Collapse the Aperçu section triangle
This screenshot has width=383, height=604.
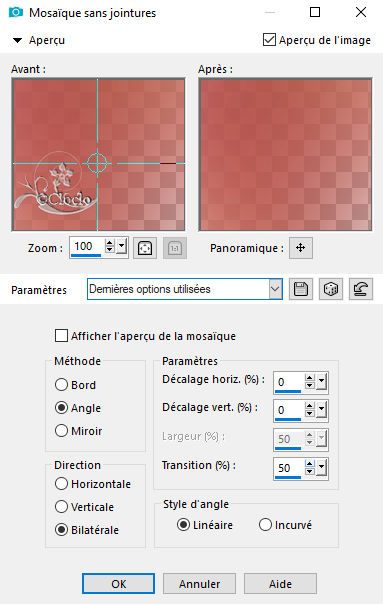(17, 40)
